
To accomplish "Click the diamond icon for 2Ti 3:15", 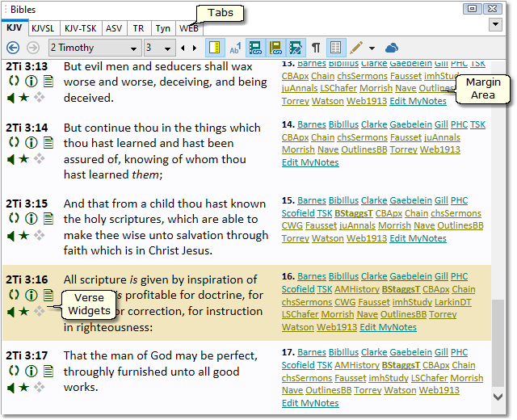I will click(x=40, y=235).
